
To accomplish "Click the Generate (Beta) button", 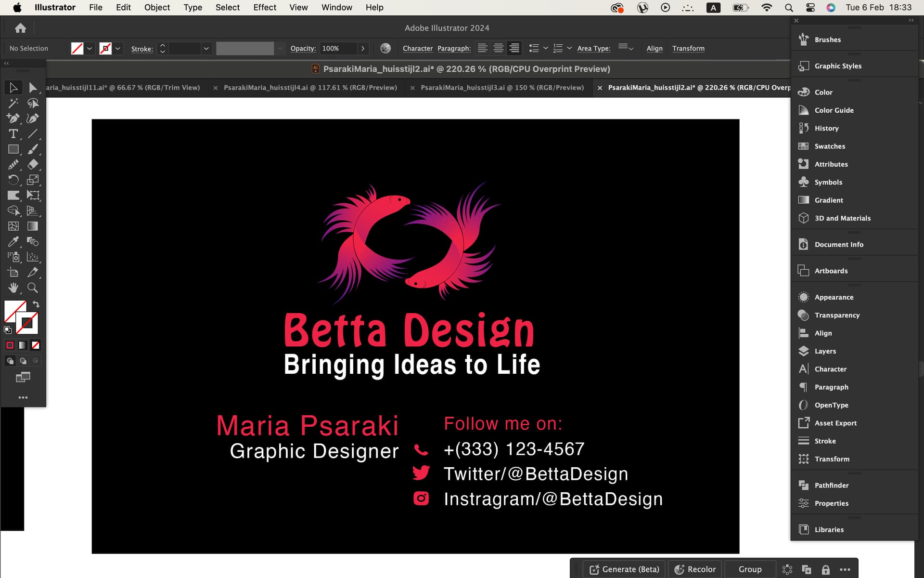I will click(x=624, y=569).
